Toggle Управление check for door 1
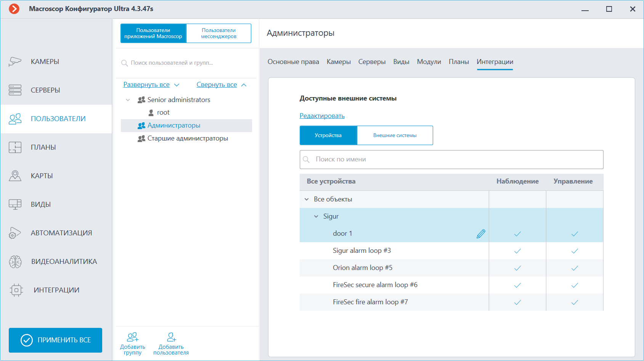644x361 pixels. click(x=575, y=234)
